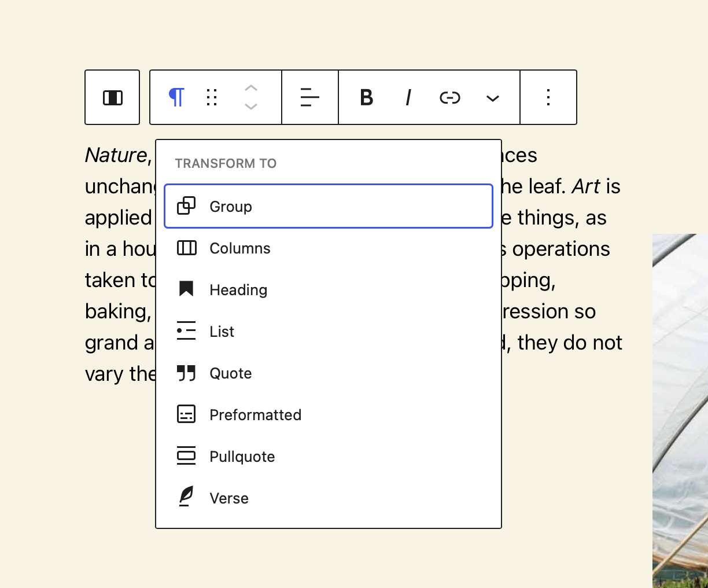Insert a link with the link icon
The image size is (708, 588).
coord(449,97)
